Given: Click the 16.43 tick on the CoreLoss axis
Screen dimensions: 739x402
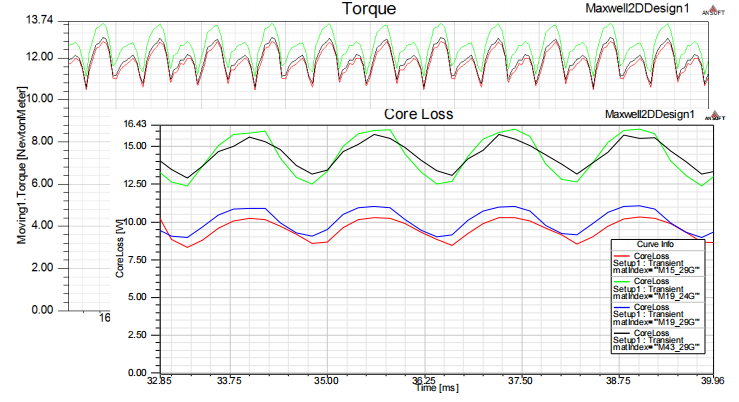Looking at the screenshot, I should point(135,124).
